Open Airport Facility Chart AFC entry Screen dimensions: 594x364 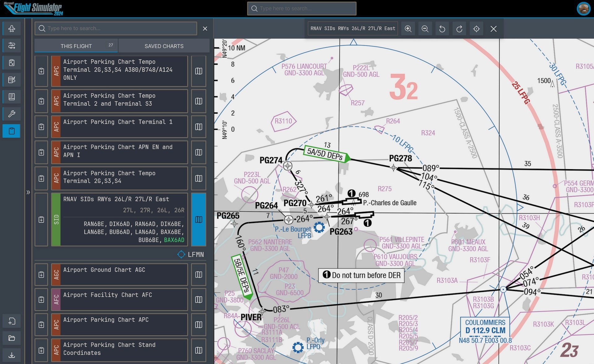click(x=119, y=299)
